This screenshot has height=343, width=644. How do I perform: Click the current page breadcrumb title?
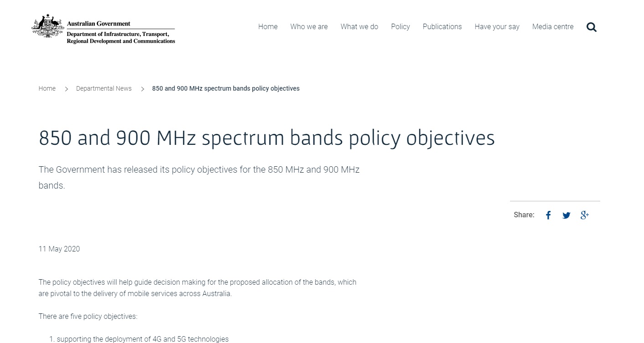[x=226, y=88]
